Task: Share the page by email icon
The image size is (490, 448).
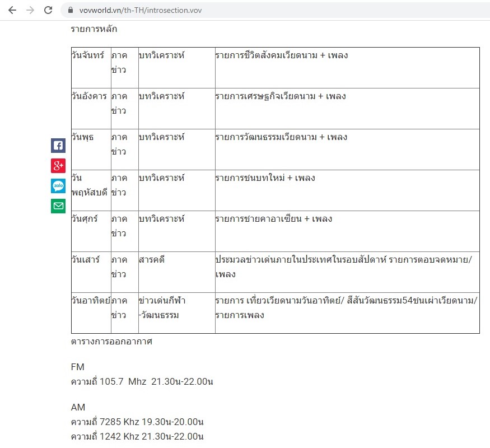Action: point(58,206)
